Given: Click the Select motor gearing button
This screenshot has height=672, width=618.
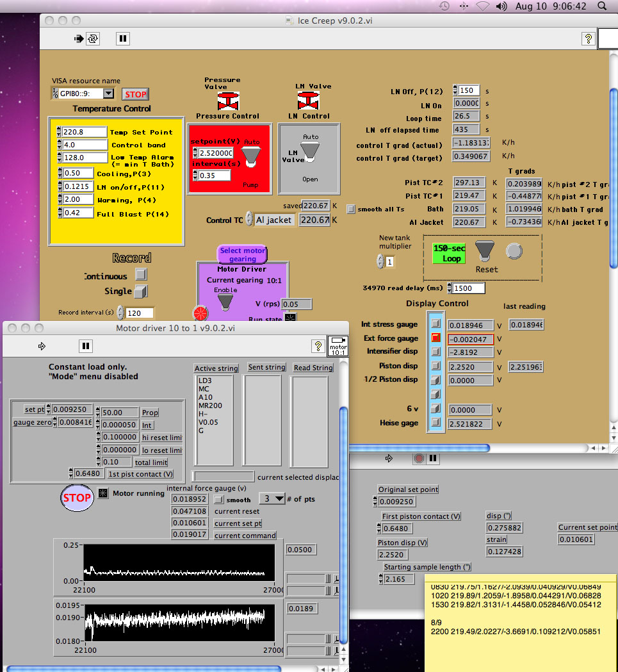Looking at the screenshot, I should 243,254.
